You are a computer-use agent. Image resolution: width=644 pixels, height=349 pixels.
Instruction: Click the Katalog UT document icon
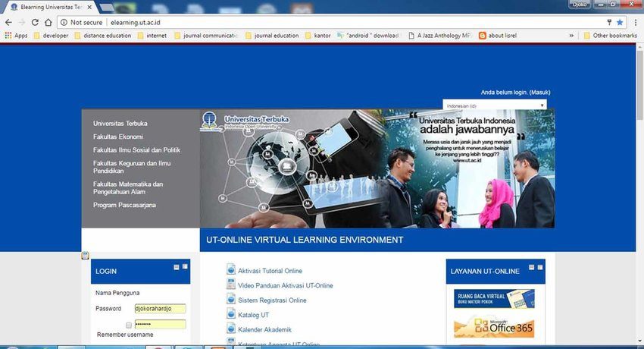pyautogui.click(x=232, y=314)
